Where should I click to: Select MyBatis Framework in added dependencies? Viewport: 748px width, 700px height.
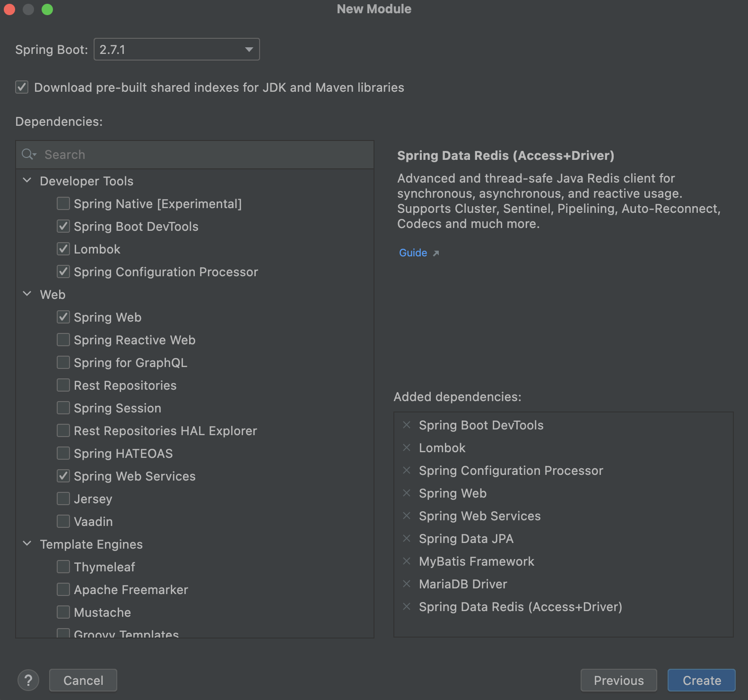[x=477, y=561]
